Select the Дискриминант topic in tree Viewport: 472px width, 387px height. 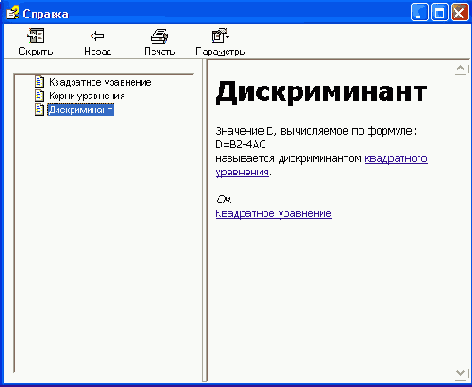coord(81,110)
